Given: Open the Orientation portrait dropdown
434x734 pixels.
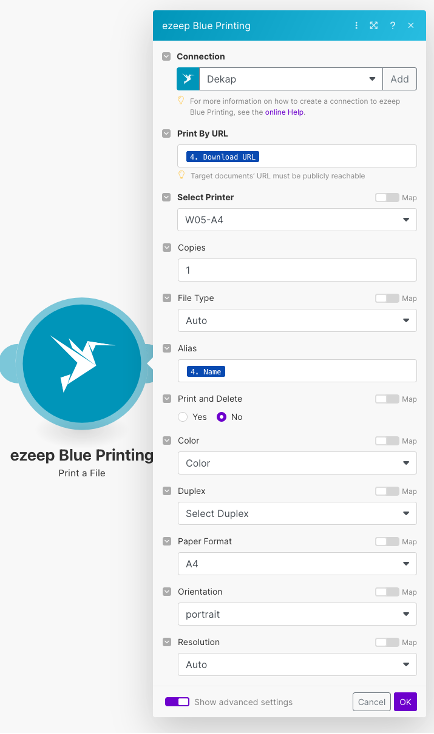Looking at the screenshot, I should tap(297, 614).
